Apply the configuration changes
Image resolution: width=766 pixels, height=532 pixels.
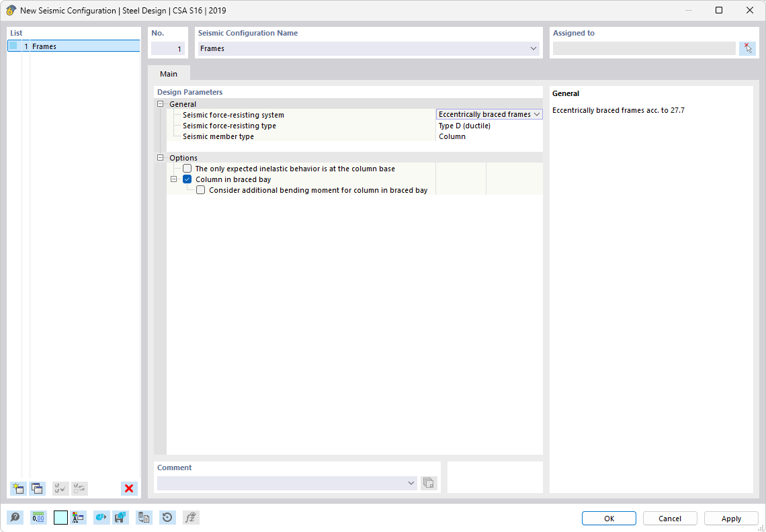[x=731, y=518]
